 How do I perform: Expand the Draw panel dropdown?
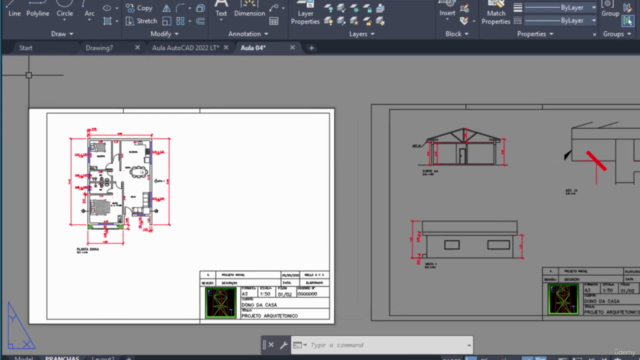pyautogui.click(x=62, y=34)
